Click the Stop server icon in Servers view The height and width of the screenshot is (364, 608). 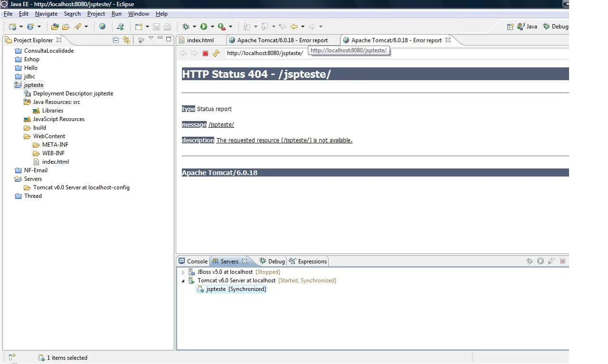(563, 261)
